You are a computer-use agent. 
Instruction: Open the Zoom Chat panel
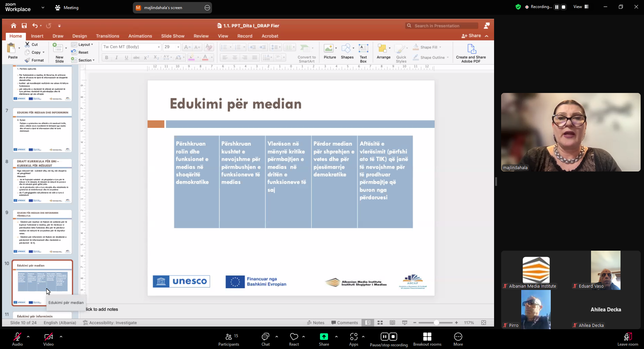[266, 340]
